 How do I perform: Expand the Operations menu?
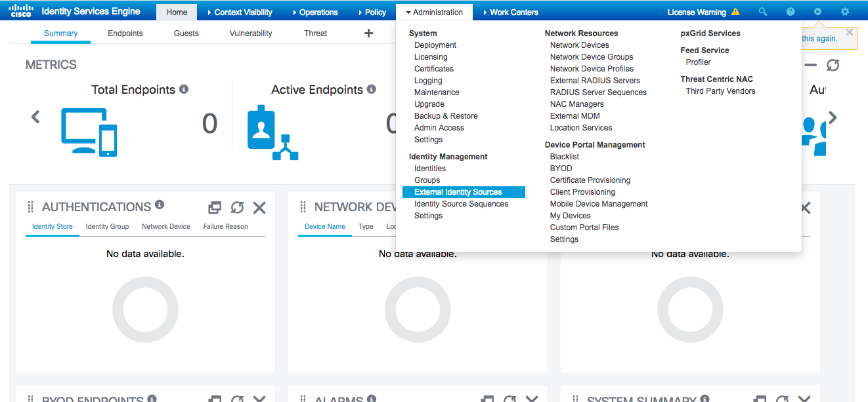coord(315,12)
